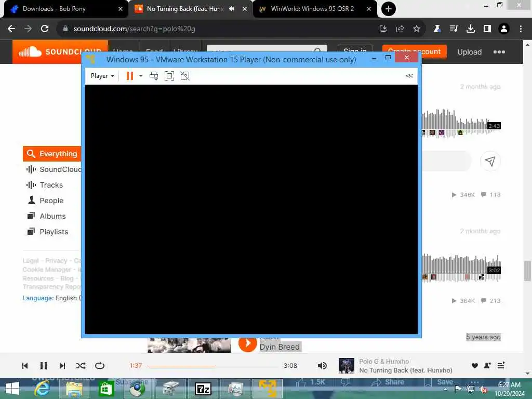The width and height of the screenshot is (532, 399).
Task: Collapse the VMware toolbar with the double chevron
Action: pos(409,76)
